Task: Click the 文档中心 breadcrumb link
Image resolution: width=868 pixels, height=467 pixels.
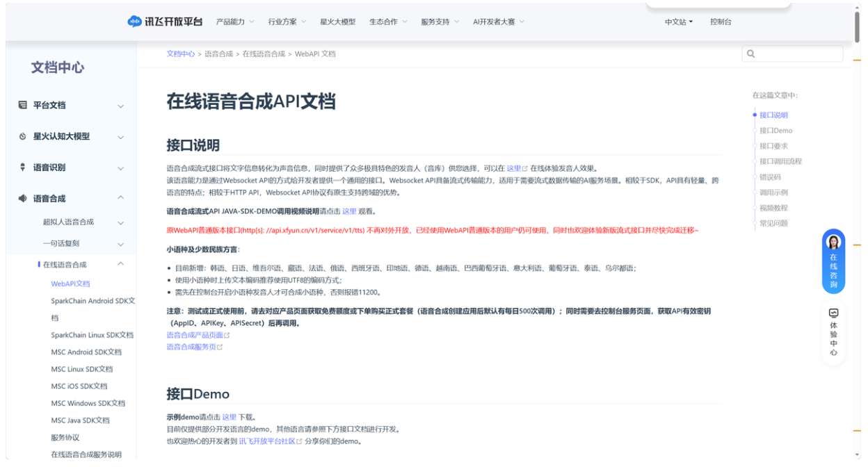Action: coord(180,54)
